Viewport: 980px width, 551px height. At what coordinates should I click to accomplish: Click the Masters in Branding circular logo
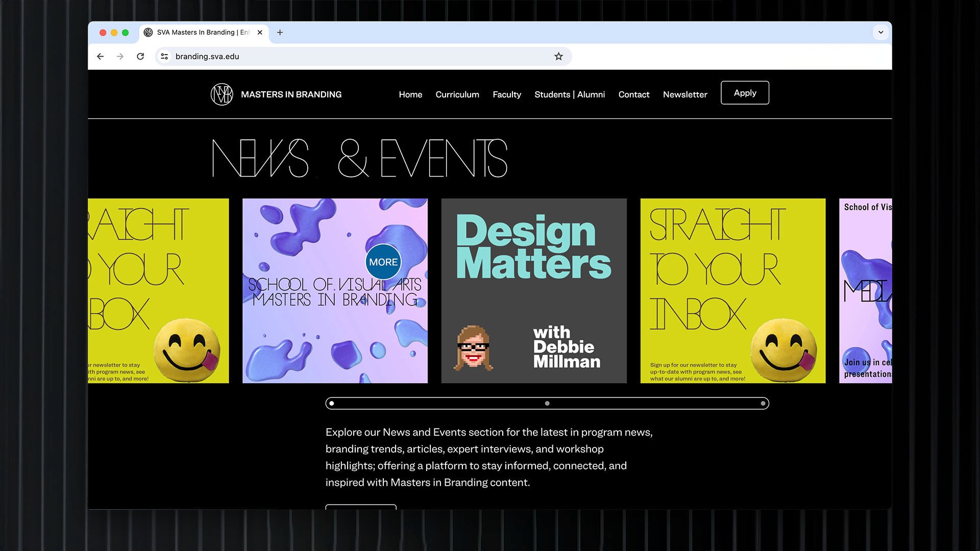pos(222,94)
